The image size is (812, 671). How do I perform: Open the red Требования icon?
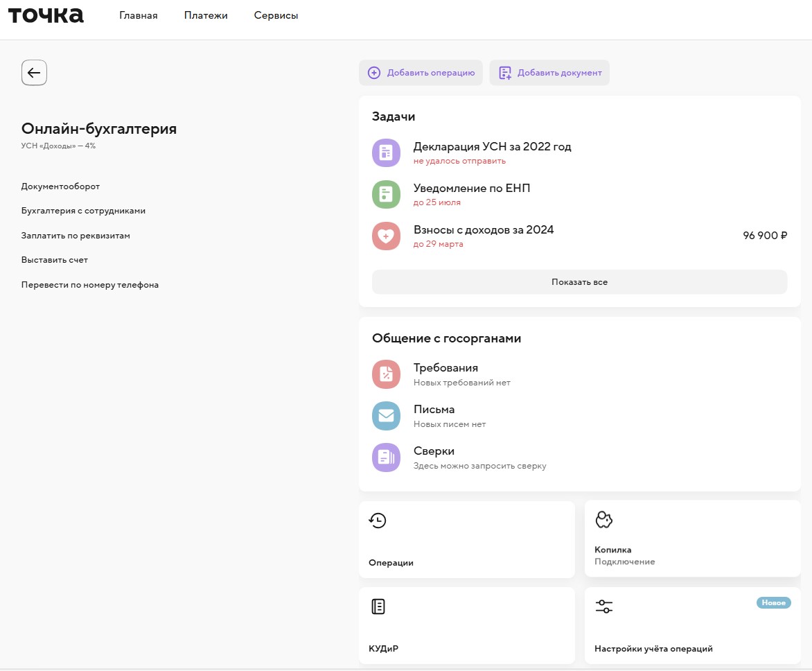click(x=386, y=374)
